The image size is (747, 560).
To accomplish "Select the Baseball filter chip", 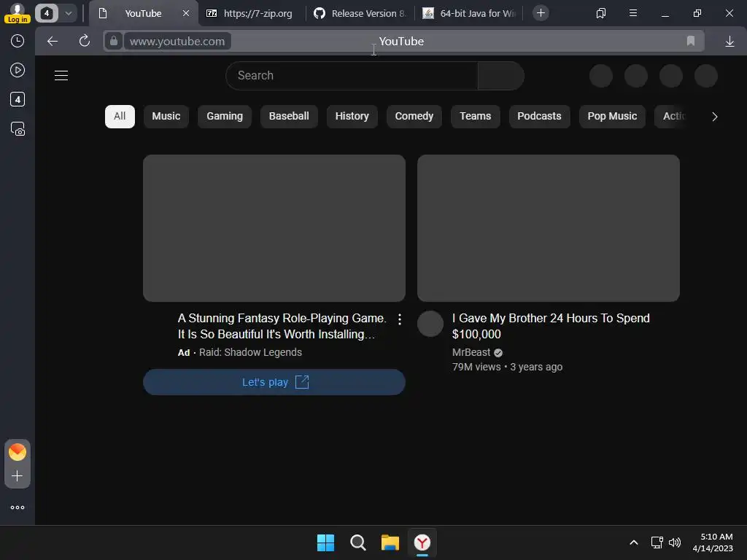I will pyautogui.click(x=289, y=116).
